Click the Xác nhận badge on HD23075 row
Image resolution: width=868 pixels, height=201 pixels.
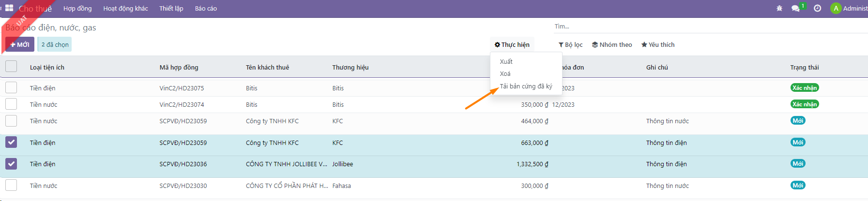coord(805,87)
